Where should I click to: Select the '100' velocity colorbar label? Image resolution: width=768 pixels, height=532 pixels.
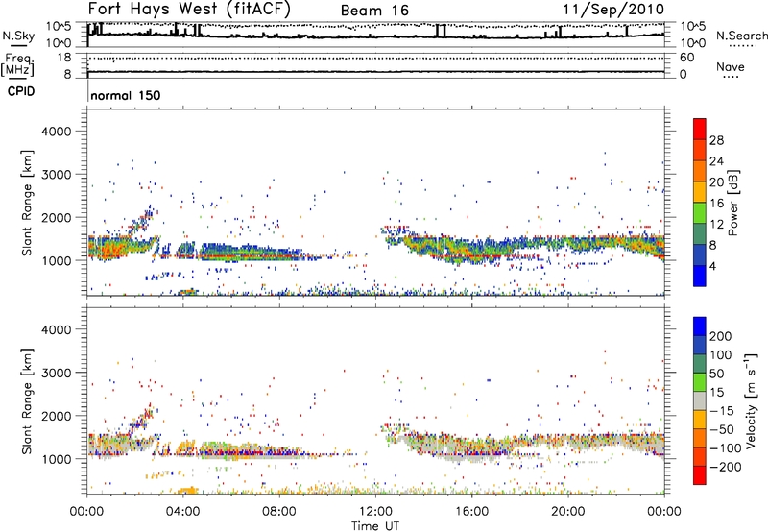pyautogui.click(x=721, y=355)
